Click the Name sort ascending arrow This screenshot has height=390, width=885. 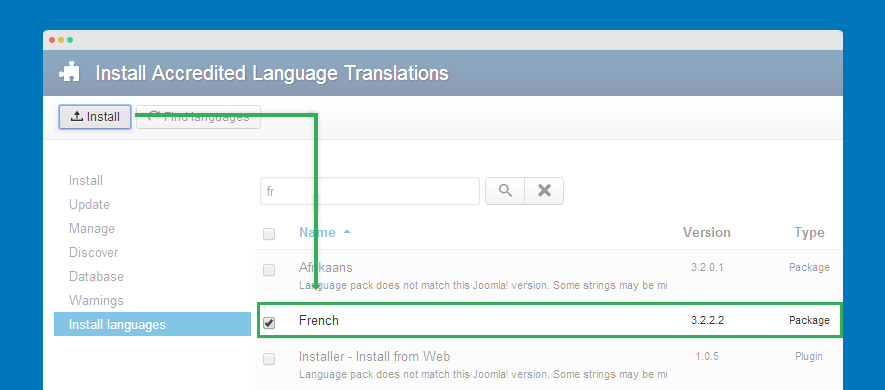347,232
